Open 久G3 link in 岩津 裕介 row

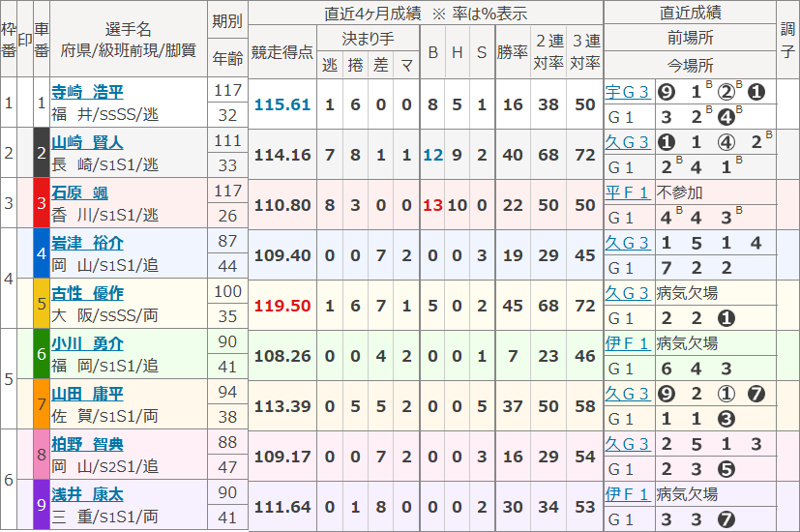[628, 243]
